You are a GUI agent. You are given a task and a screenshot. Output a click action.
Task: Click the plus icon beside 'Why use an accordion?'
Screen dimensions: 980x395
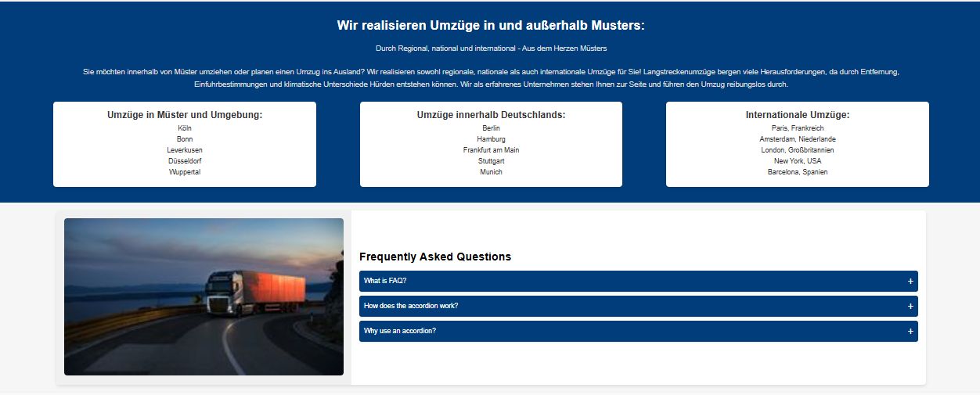coord(910,331)
